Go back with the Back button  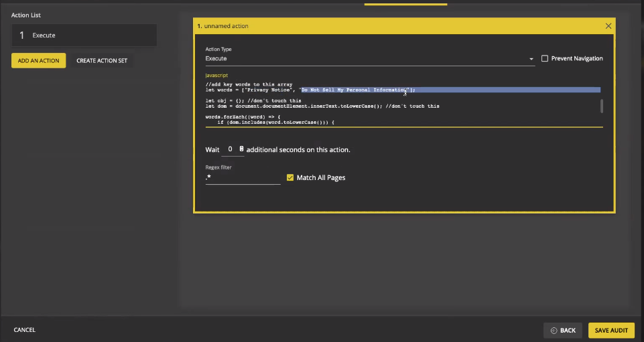pos(563,330)
